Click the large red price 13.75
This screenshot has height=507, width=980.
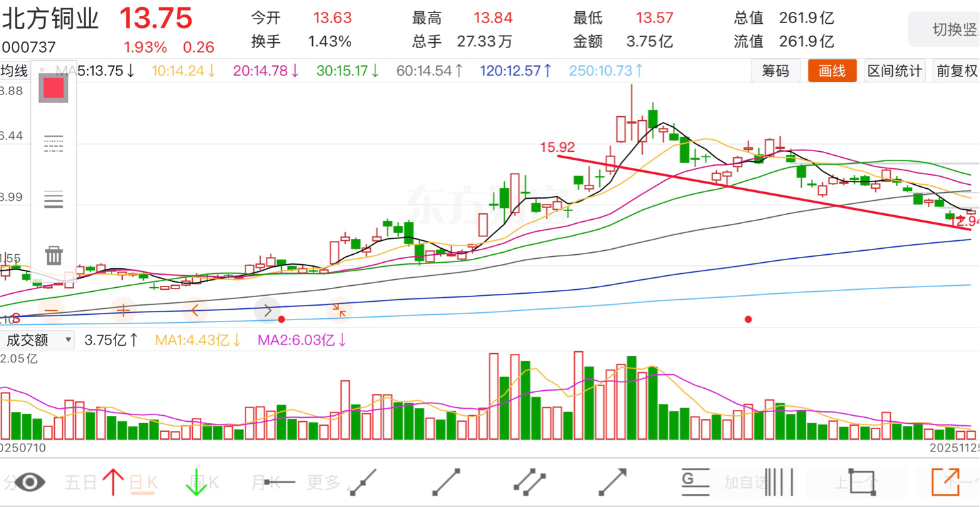[x=156, y=18]
